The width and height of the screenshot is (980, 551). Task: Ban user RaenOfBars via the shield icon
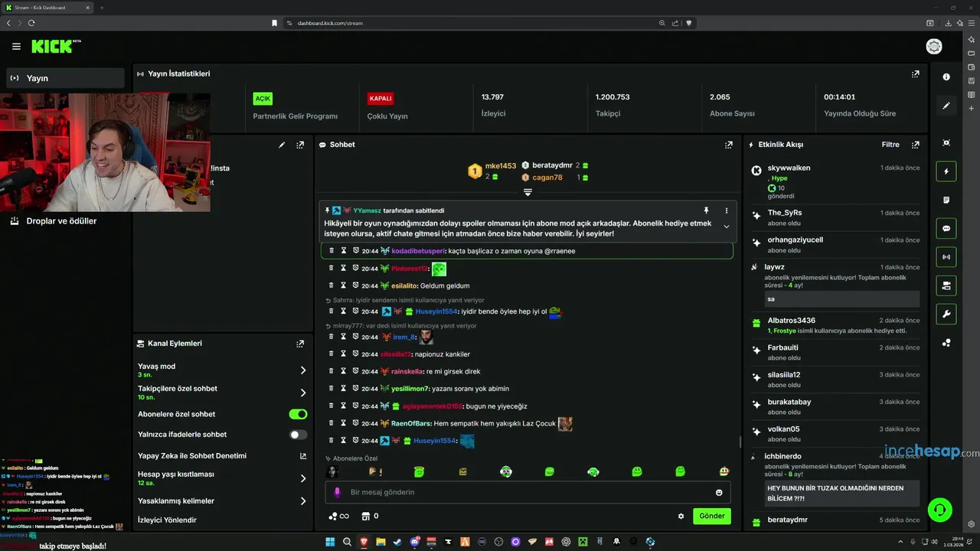pyautogui.click(x=356, y=423)
